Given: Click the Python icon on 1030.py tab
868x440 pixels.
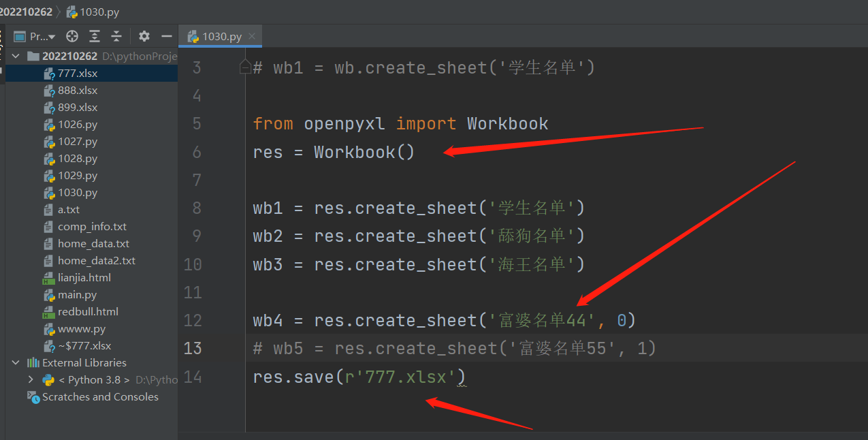Looking at the screenshot, I should 193,37.
